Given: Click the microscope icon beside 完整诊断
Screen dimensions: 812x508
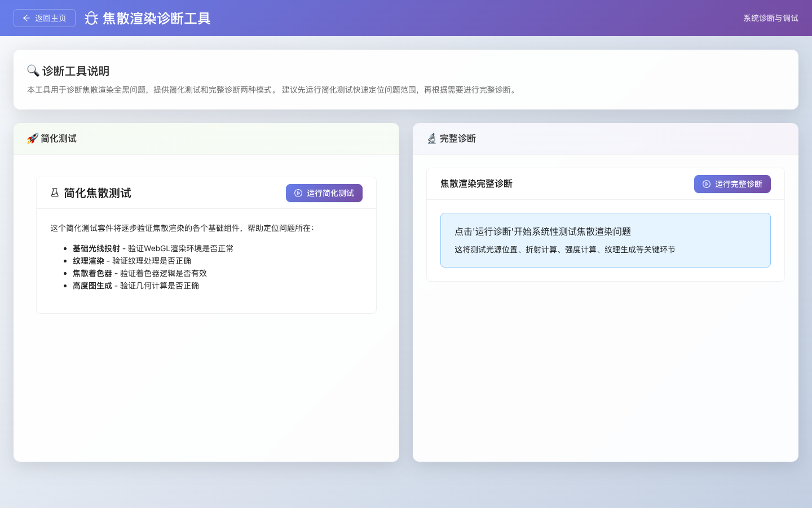Looking at the screenshot, I should coord(432,138).
